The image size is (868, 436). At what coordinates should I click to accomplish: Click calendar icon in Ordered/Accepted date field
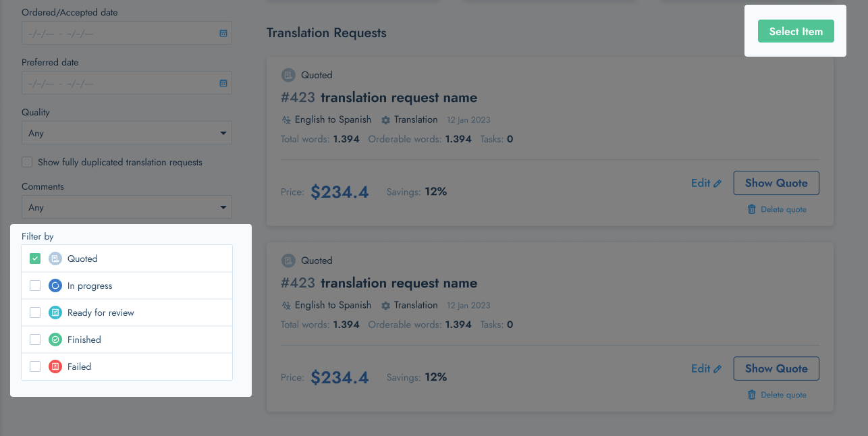coord(223,33)
